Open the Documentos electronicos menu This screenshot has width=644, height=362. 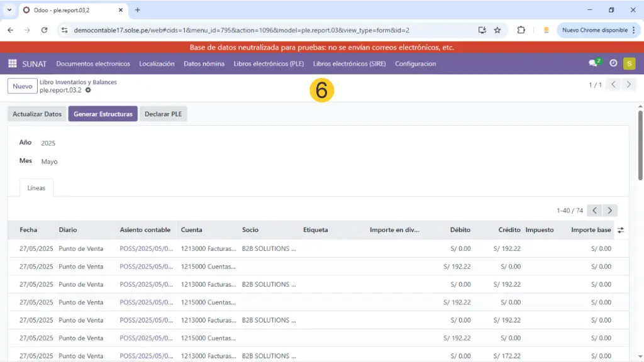93,63
